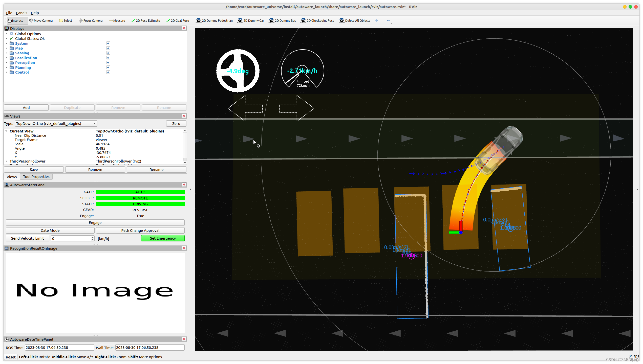Toggle the Planning display checkbox
Viewport: 643px width, 364px height.
tap(108, 67)
